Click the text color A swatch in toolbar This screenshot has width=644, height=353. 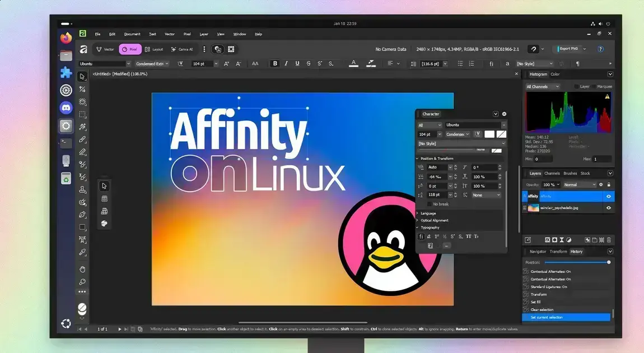click(x=353, y=64)
